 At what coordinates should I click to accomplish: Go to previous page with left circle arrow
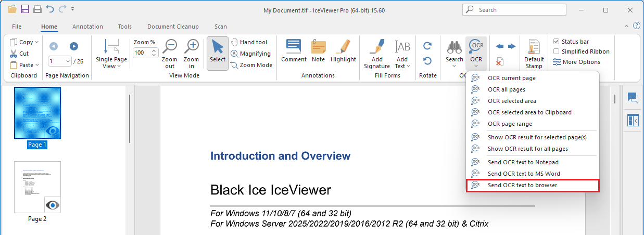pos(54,46)
